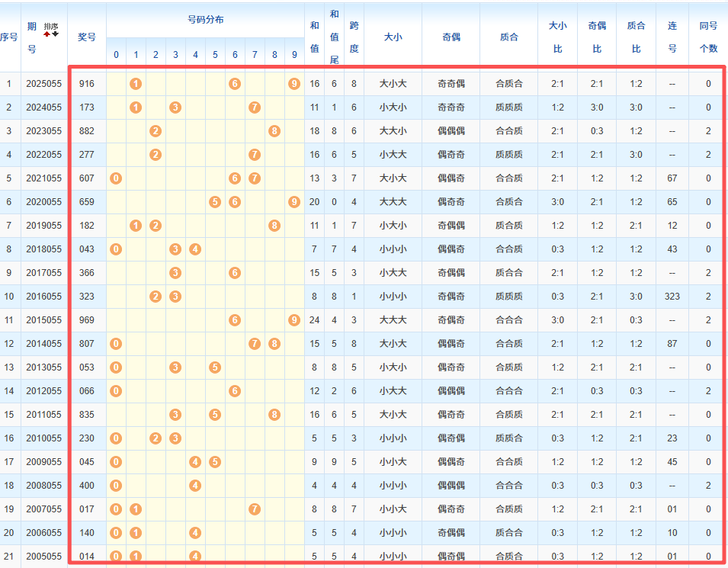Click the 号码分布 column header
728x568 pixels.
point(205,20)
